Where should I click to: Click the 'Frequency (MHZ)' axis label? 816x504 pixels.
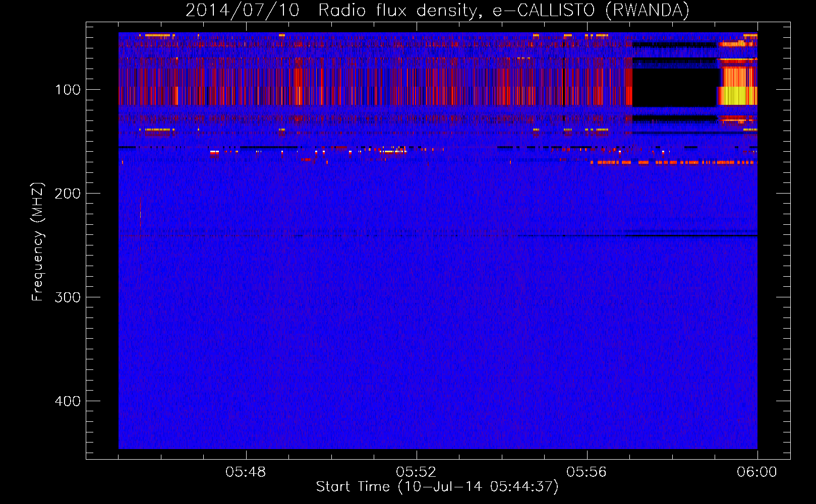tap(38, 241)
